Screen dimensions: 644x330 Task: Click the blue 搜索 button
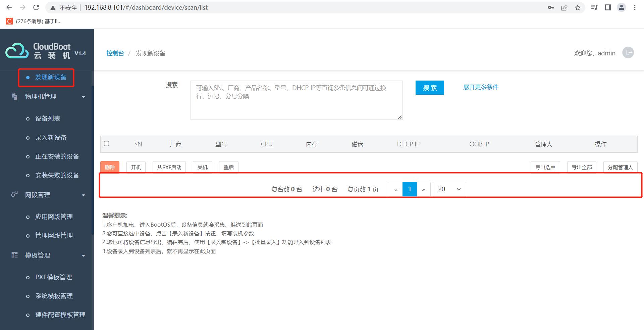[430, 88]
